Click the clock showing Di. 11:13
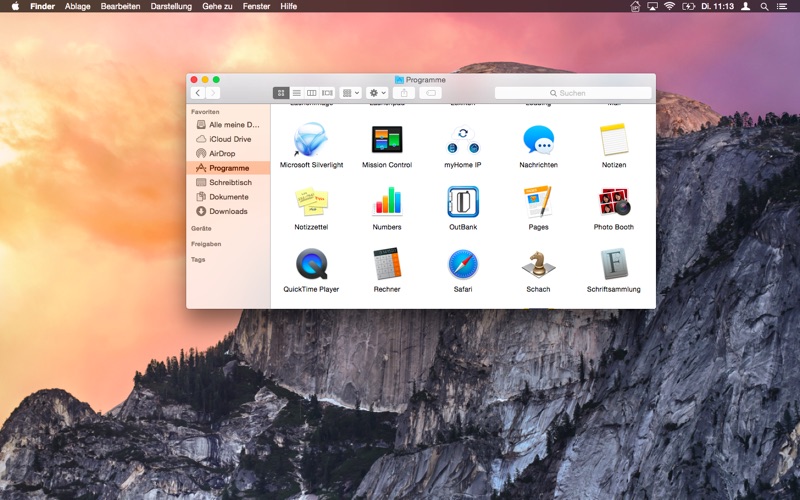Image resolution: width=800 pixels, height=500 pixels. (x=717, y=6)
